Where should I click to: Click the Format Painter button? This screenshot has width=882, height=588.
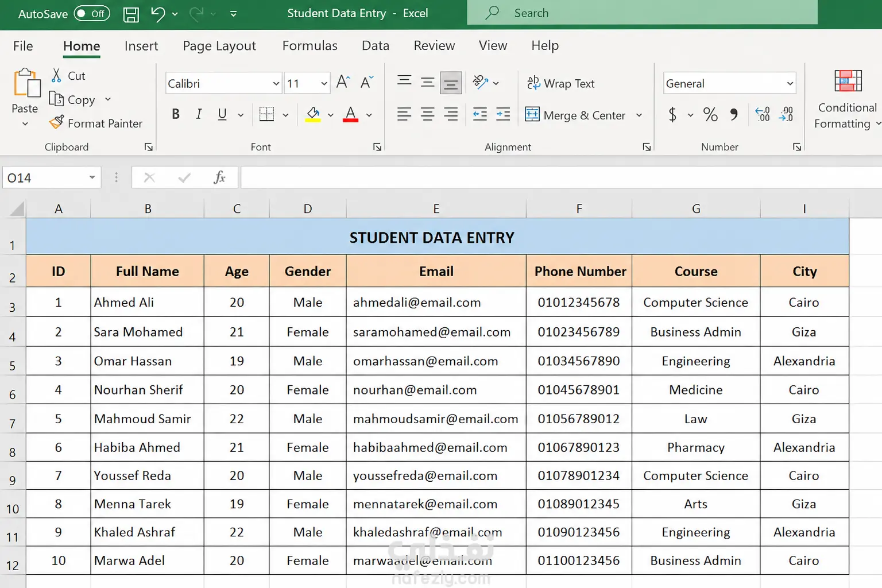(96, 123)
